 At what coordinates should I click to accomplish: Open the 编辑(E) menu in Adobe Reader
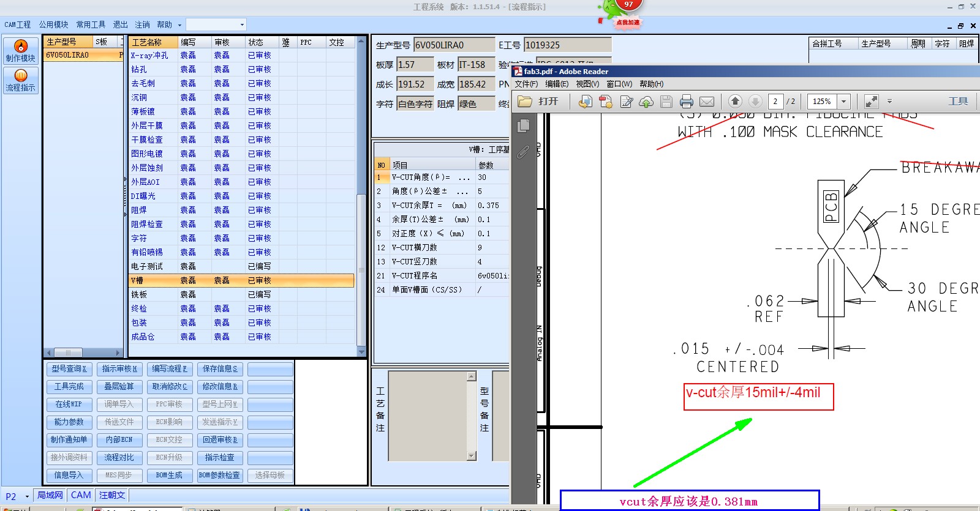tap(557, 84)
